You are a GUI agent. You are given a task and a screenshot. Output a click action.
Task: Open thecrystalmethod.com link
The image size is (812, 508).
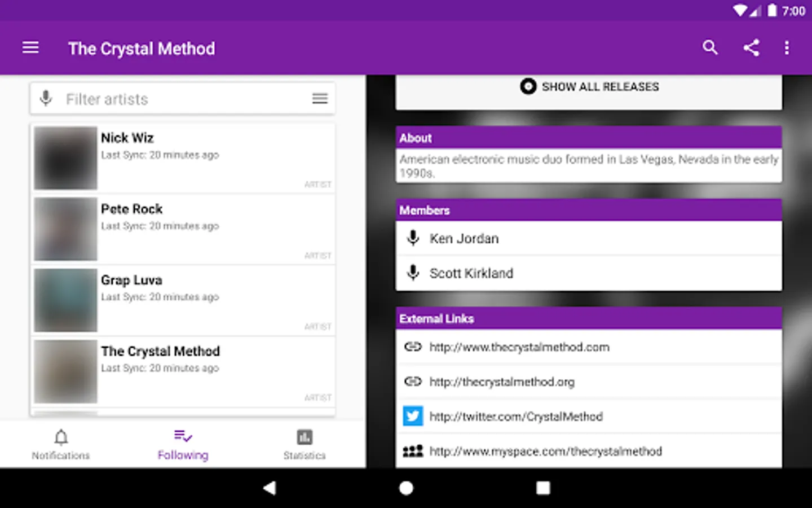tap(589, 347)
